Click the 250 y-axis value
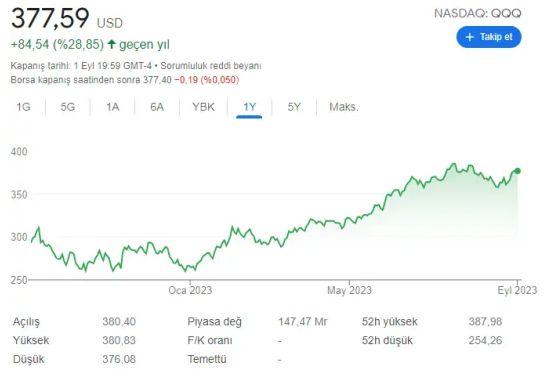Viewport: 557px width, 372px height. tap(19, 280)
